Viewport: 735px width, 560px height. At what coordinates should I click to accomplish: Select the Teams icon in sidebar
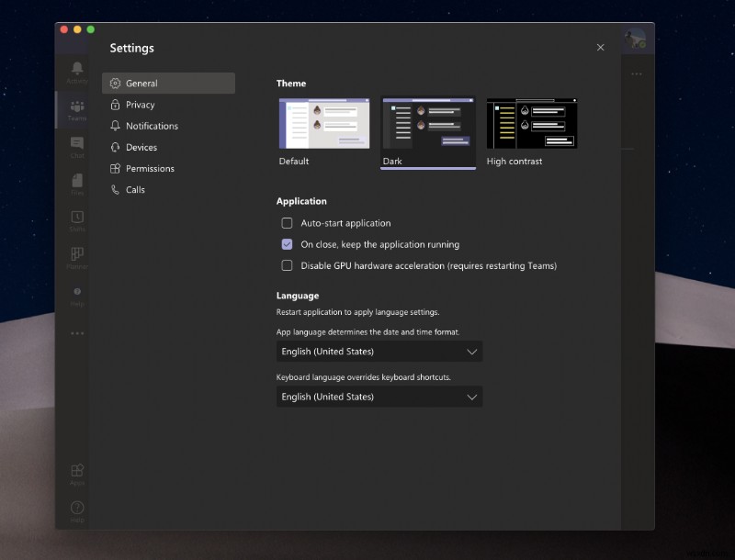pyautogui.click(x=77, y=111)
